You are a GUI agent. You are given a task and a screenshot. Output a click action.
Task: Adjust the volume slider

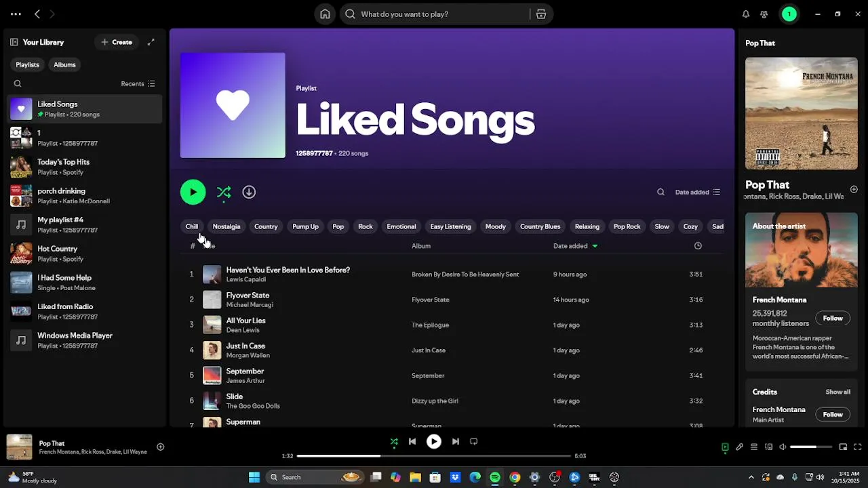(x=811, y=447)
